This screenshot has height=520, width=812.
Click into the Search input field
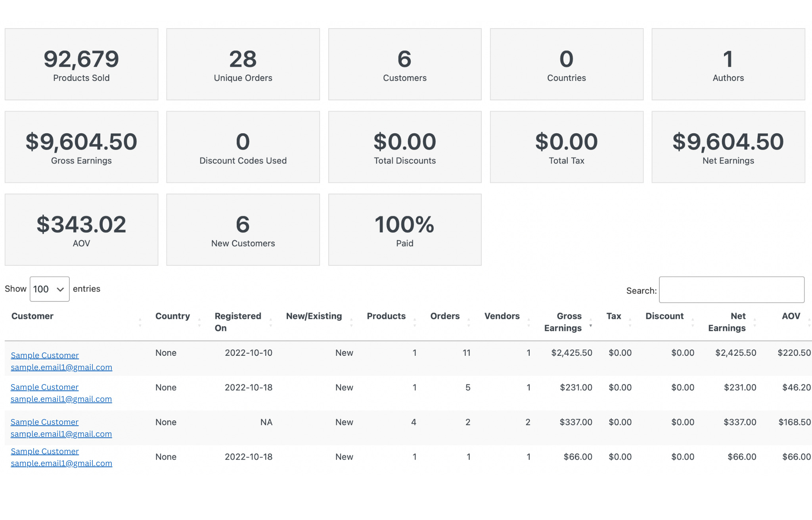[732, 290]
